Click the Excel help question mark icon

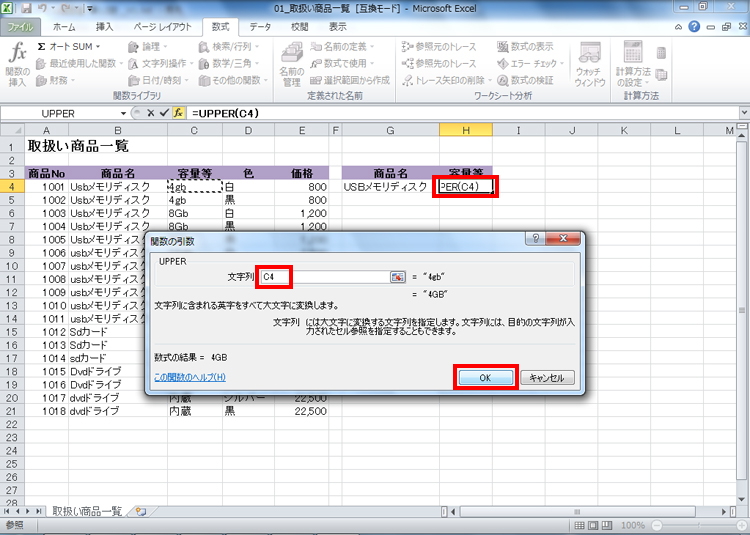[694, 27]
